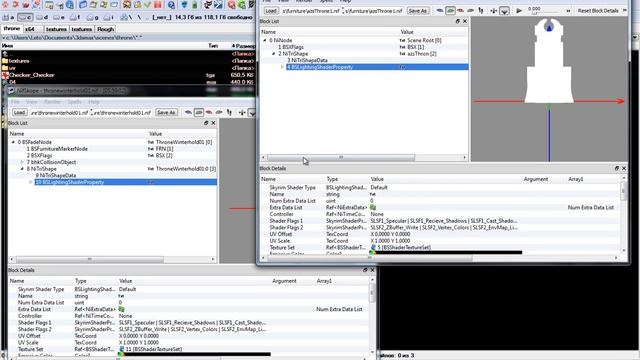Image resolution: width=640 pixels, height=360 pixels.
Task: Front NifSkope: click Reset Block Details
Action: [598, 11]
